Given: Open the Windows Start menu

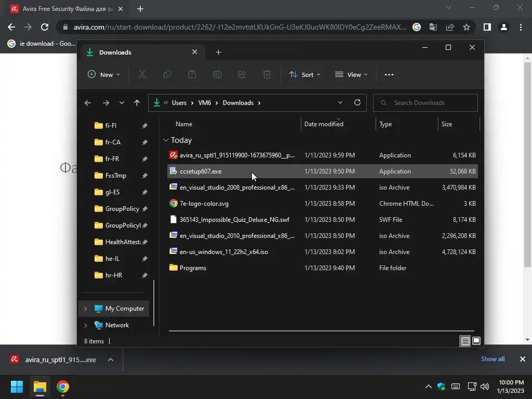Looking at the screenshot, I should [17, 387].
